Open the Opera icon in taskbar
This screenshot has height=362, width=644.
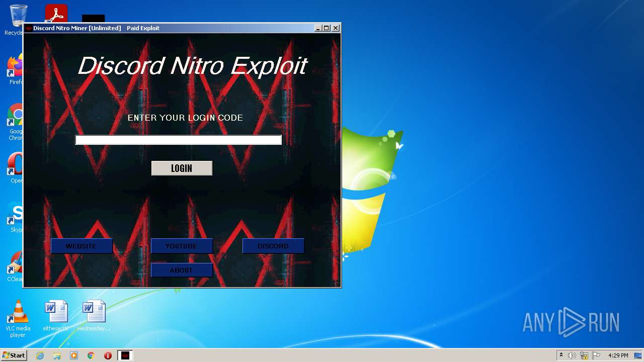108,355
